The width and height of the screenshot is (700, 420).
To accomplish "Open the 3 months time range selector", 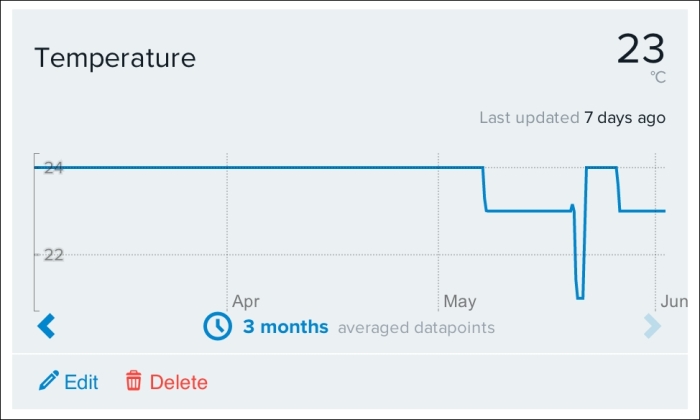I will (285, 327).
